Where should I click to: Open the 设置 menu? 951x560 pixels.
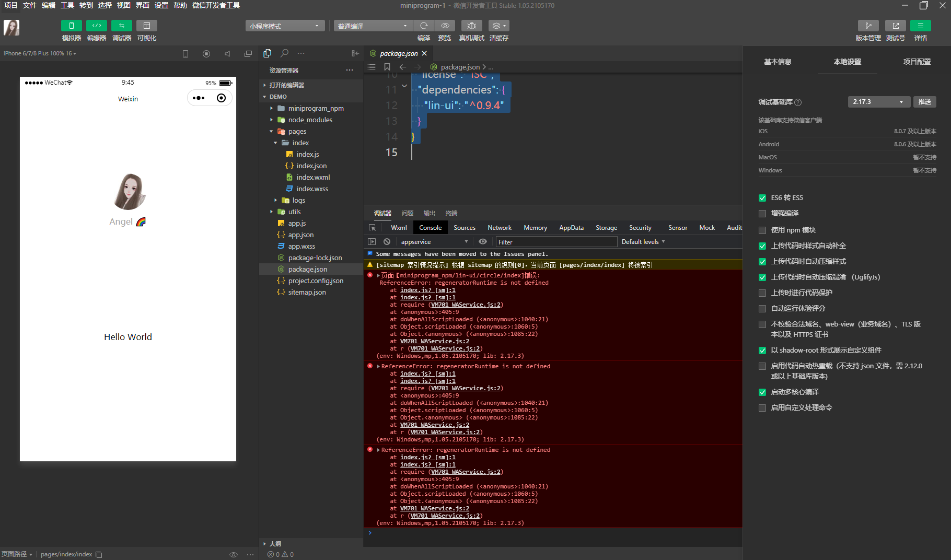[x=161, y=5]
